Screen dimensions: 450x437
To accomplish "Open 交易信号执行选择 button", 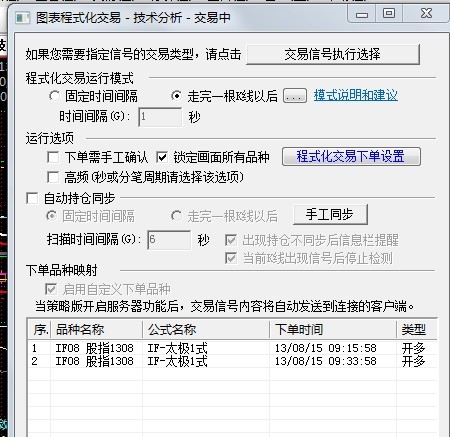I will click(333, 54).
